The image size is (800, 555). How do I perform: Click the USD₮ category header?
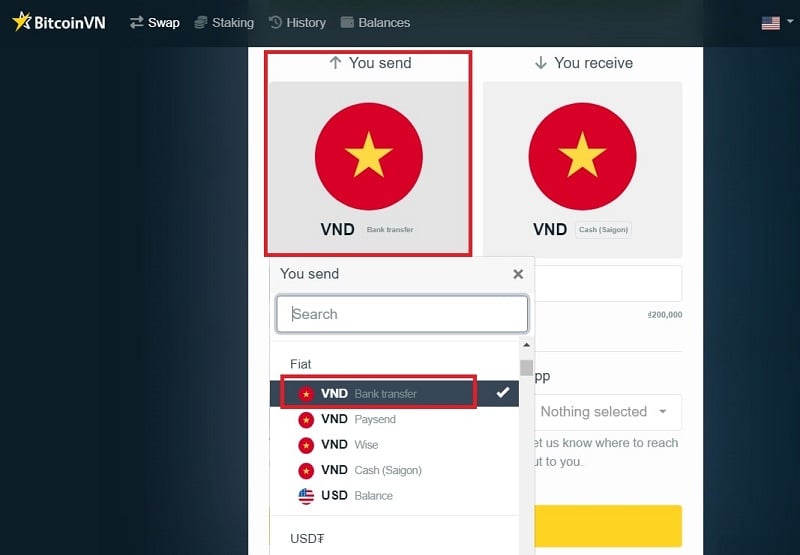coord(307,539)
